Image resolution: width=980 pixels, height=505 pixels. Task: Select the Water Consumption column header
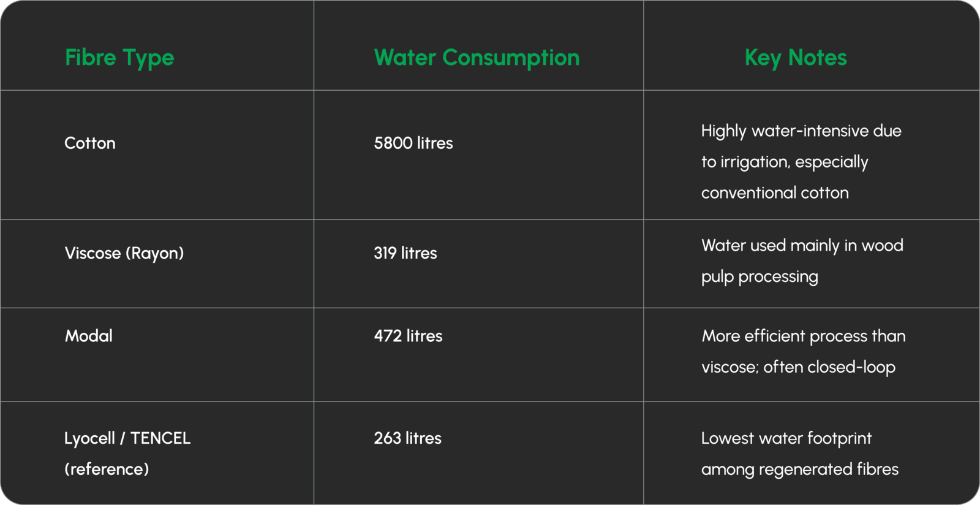[x=477, y=58]
